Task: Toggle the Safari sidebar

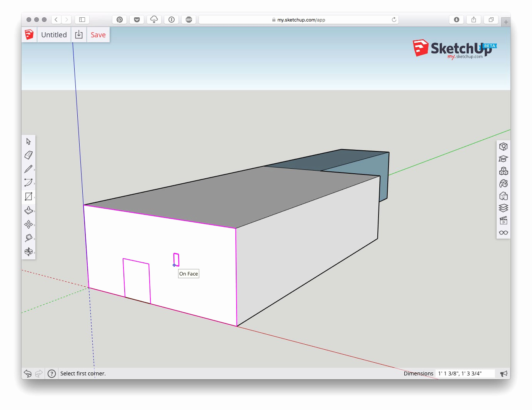Action: point(82,20)
